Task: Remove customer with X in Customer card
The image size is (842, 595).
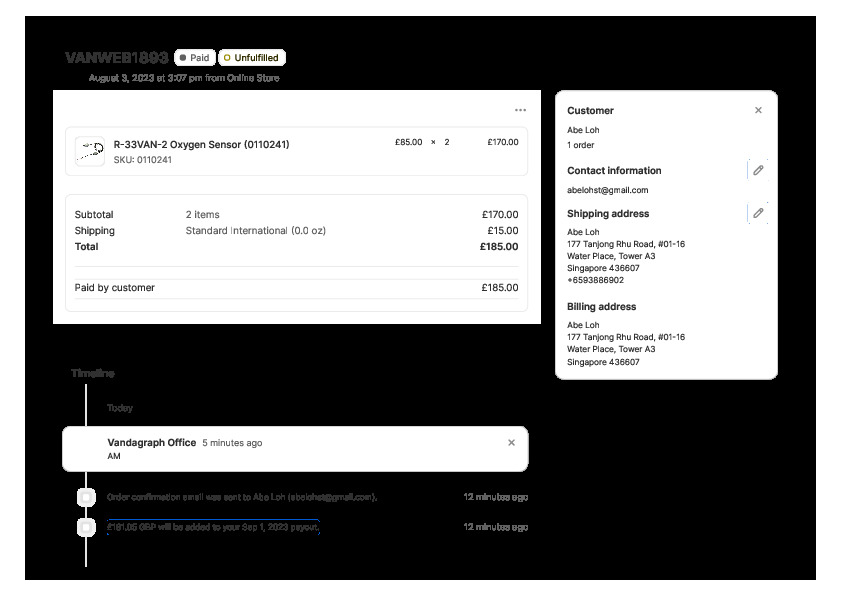Action: 758,110
